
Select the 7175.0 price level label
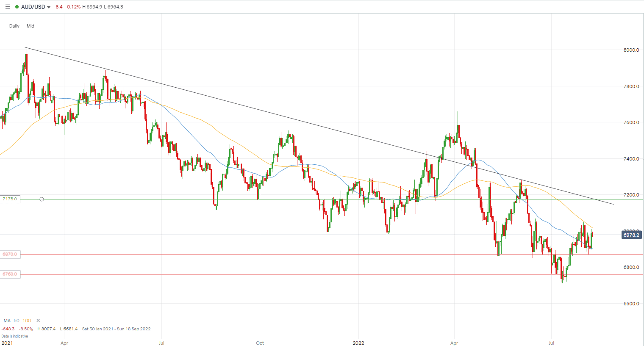tap(10, 199)
